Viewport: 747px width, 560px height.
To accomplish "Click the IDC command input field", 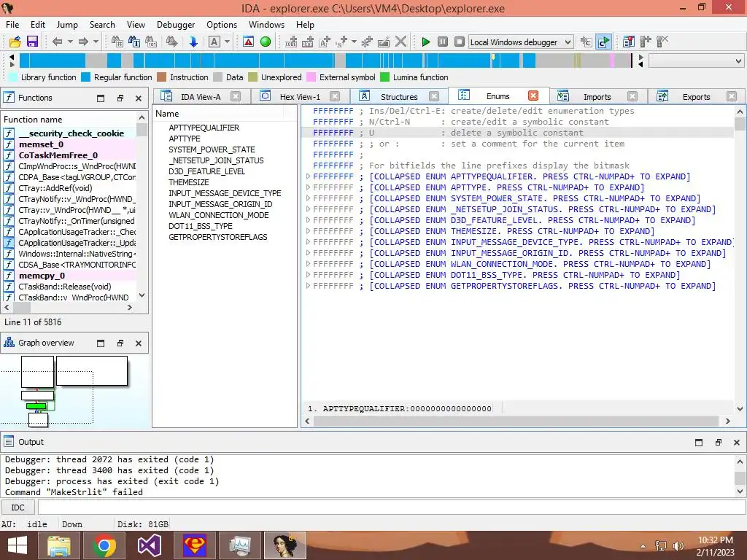I will 392,507.
